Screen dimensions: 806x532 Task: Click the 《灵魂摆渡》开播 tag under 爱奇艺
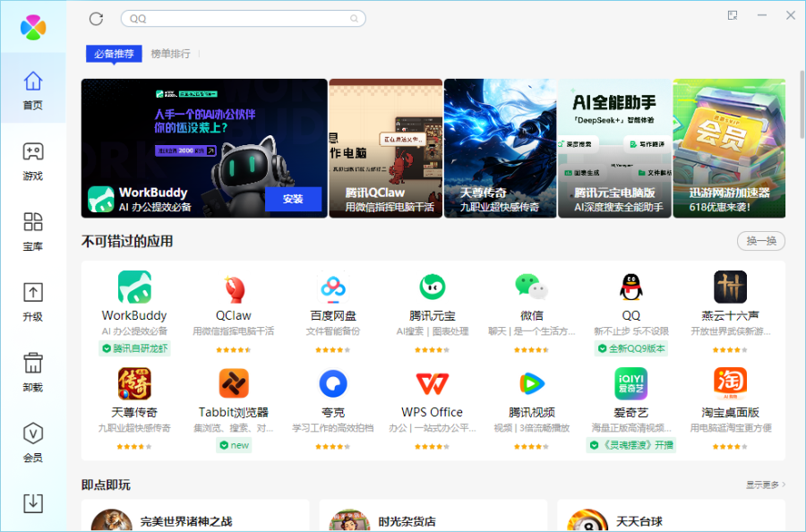tap(630, 445)
